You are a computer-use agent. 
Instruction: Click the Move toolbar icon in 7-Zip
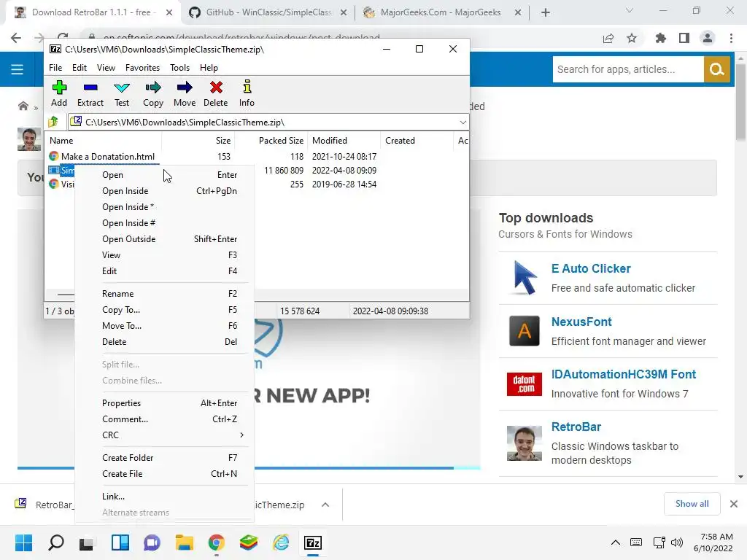click(185, 93)
